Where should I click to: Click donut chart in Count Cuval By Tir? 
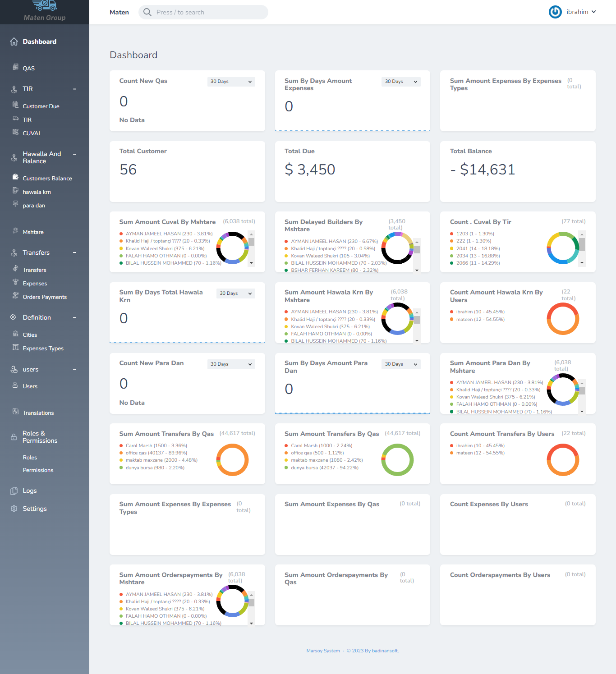pyautogui.click(x=563, y=248)
